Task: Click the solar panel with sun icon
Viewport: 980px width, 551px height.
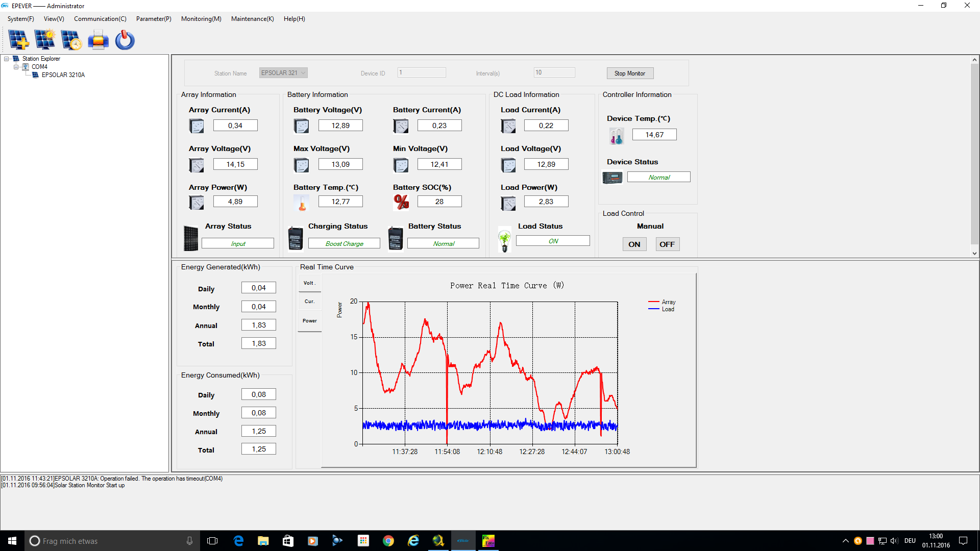Action: [x=45, y=40]
